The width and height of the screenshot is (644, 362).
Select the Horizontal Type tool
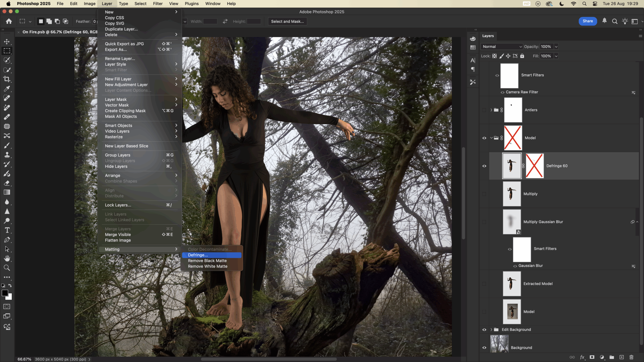(7, 230)
